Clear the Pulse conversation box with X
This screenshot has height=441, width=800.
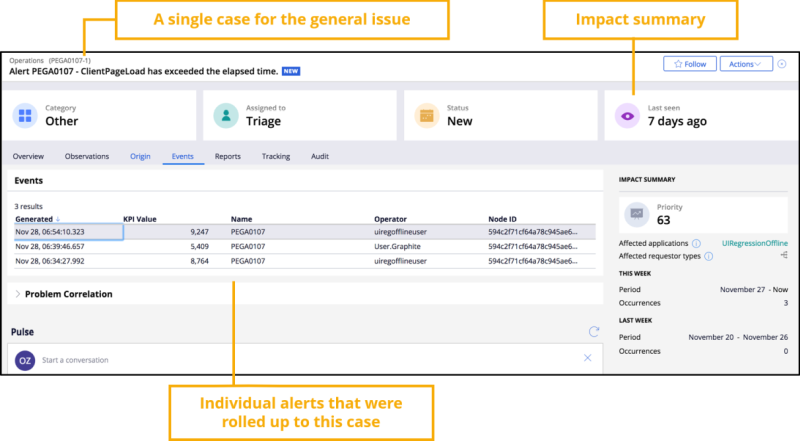click(x=587, y=358)
